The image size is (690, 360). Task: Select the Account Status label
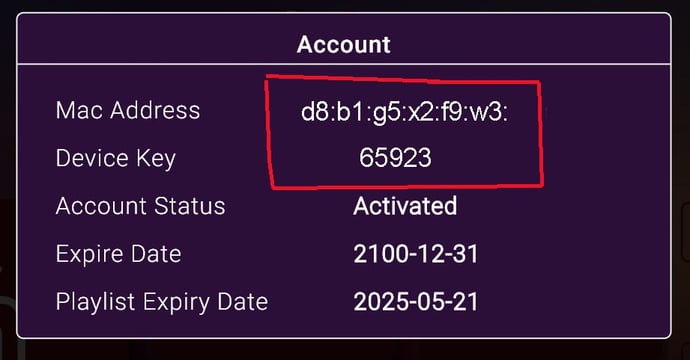click(x=140, y=206)
